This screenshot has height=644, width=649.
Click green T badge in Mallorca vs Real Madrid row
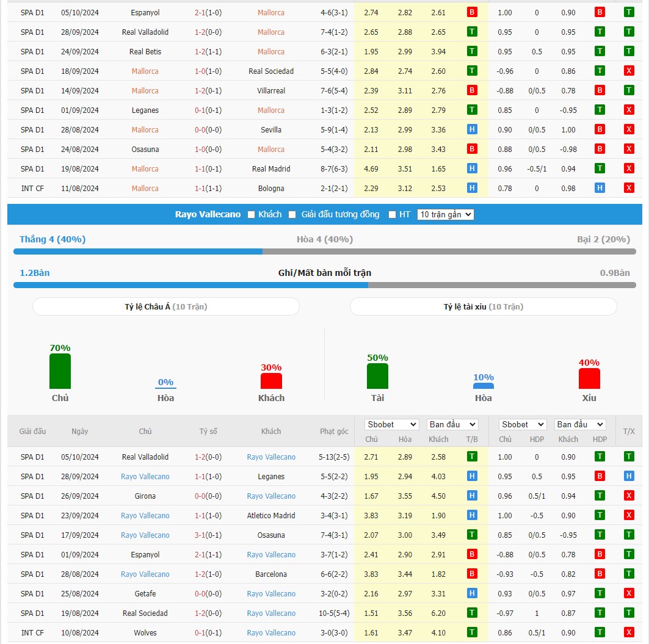point(600,168)
